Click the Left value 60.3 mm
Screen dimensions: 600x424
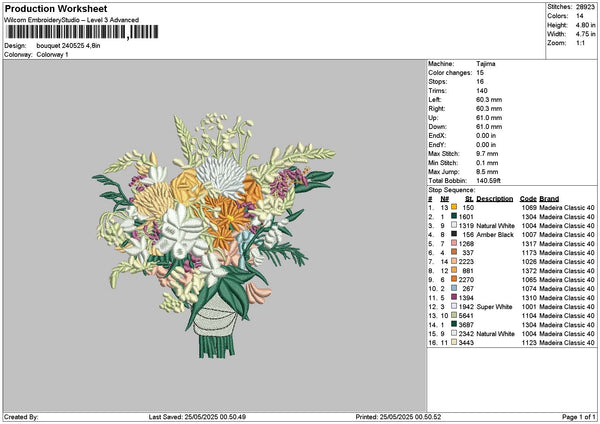tap(489, 100)
